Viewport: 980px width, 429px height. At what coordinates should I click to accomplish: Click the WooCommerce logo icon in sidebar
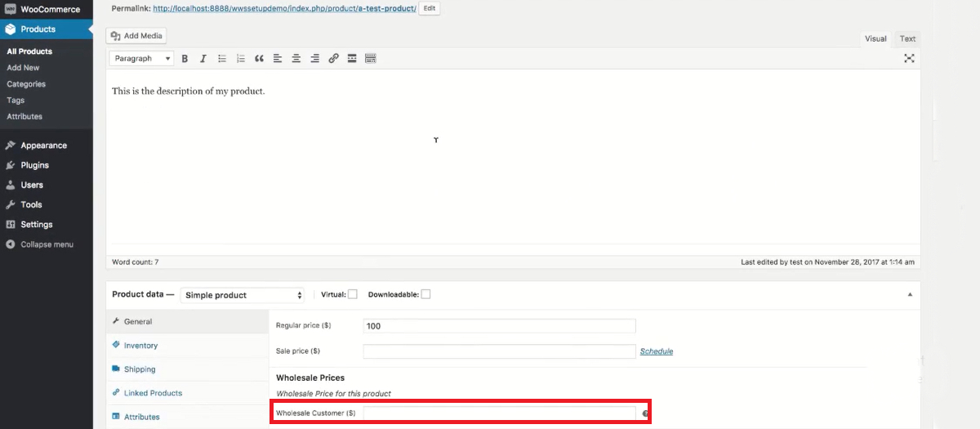pyautogui.click(x=10, y=9)
